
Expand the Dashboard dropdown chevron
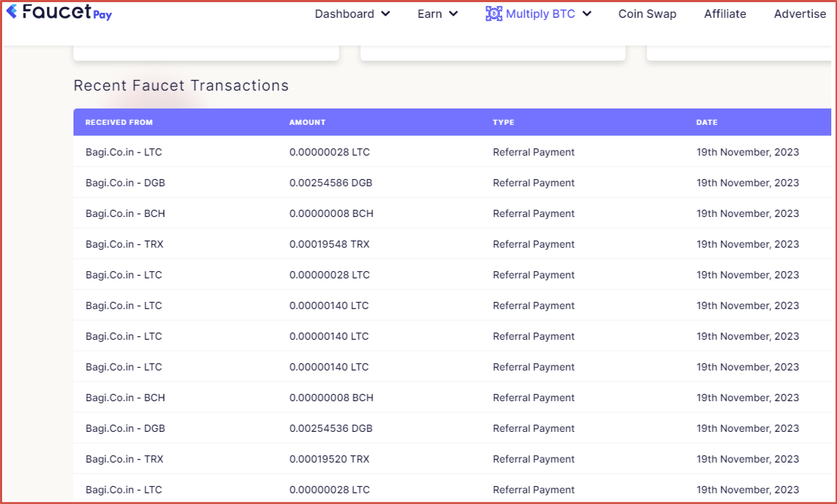point(386,14)
